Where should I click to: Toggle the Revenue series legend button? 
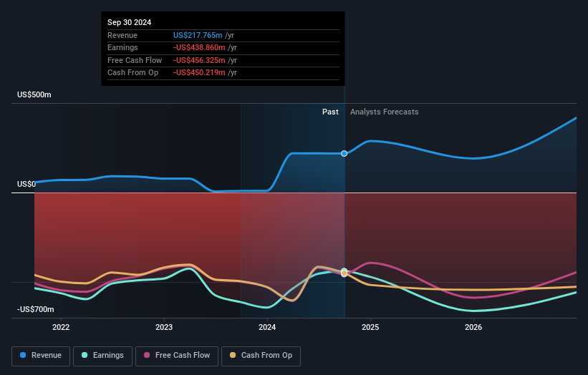41,356
